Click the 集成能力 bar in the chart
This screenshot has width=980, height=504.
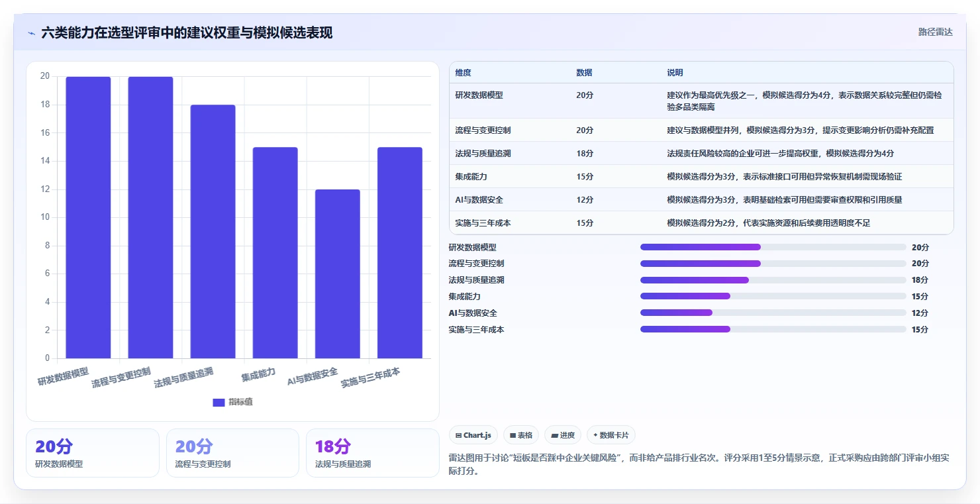click(275, 253)
